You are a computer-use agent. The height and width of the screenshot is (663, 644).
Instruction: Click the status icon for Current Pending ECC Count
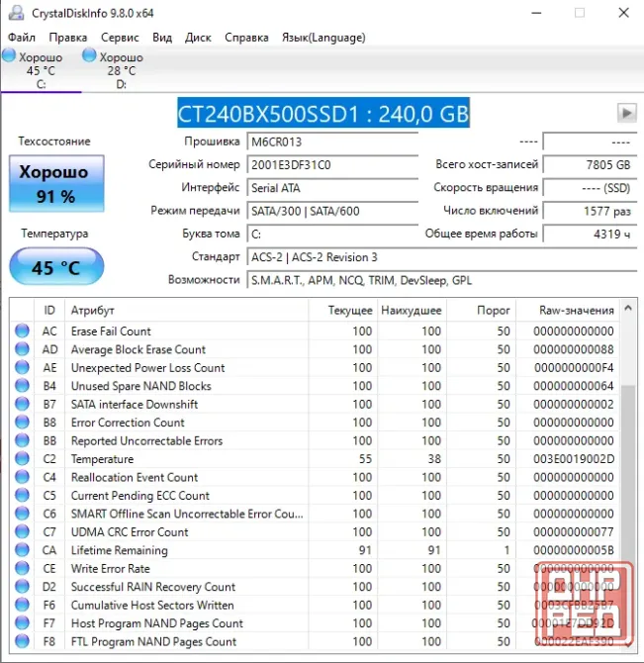[x=22, y=495]
